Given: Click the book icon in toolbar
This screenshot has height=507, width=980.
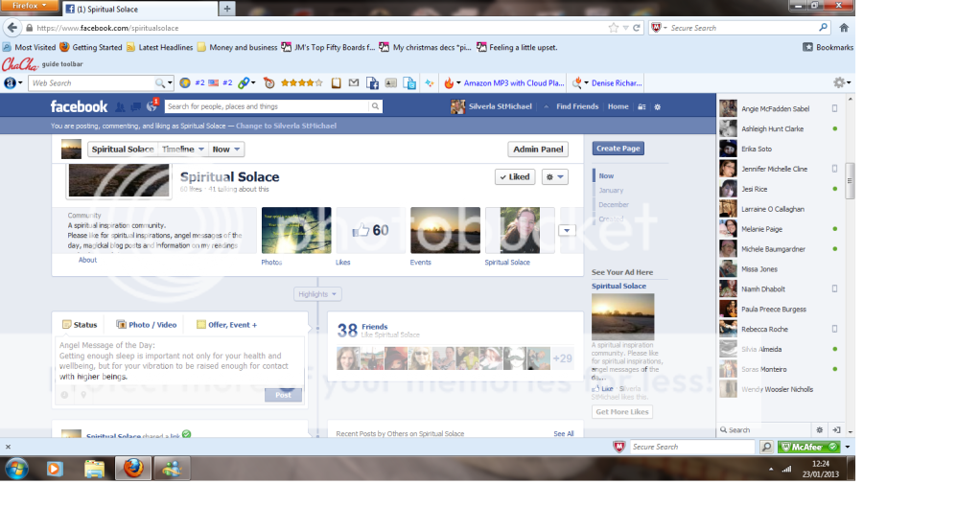Looking at the screenshot, I should (x=337, y=82).
